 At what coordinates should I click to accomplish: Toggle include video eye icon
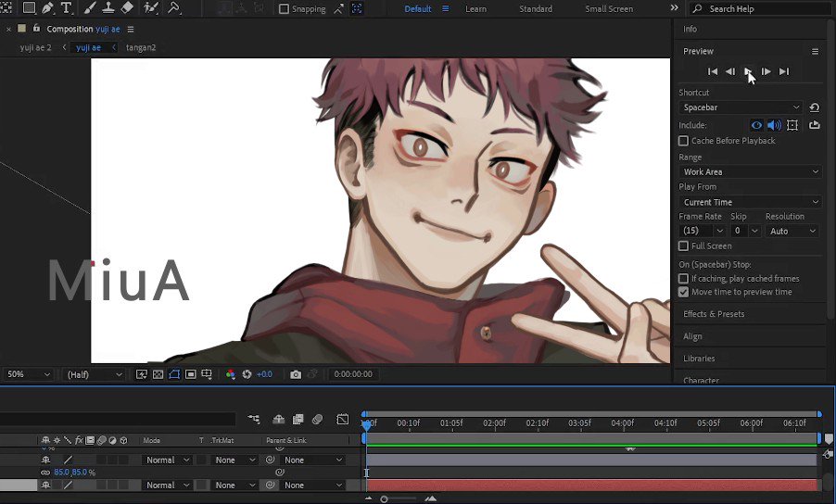point(756,125)
